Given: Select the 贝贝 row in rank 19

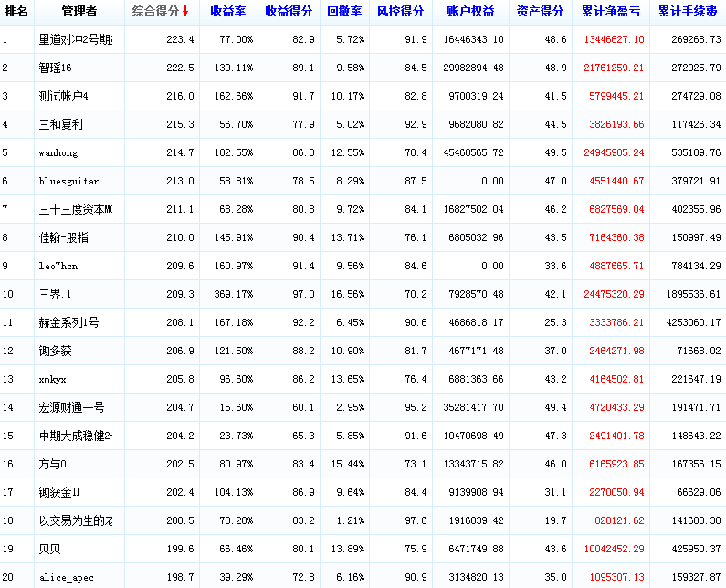Looking at the screenshot, I should [x=49, y=550].
